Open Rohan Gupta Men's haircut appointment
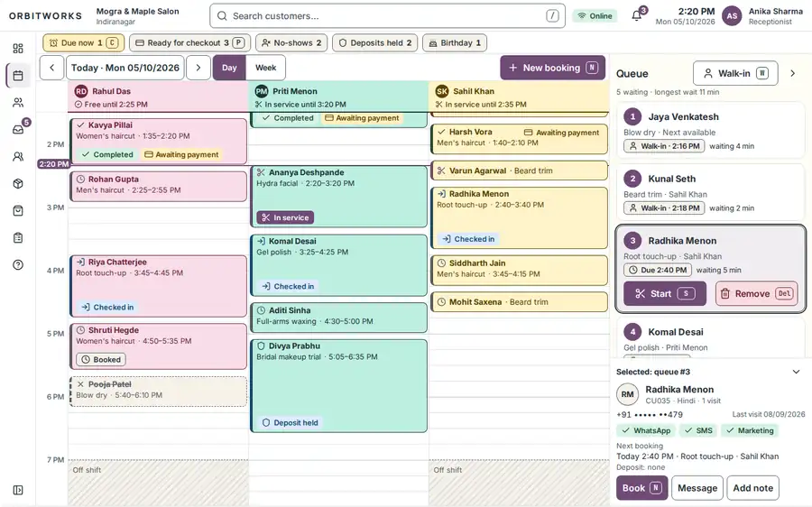 158,187
